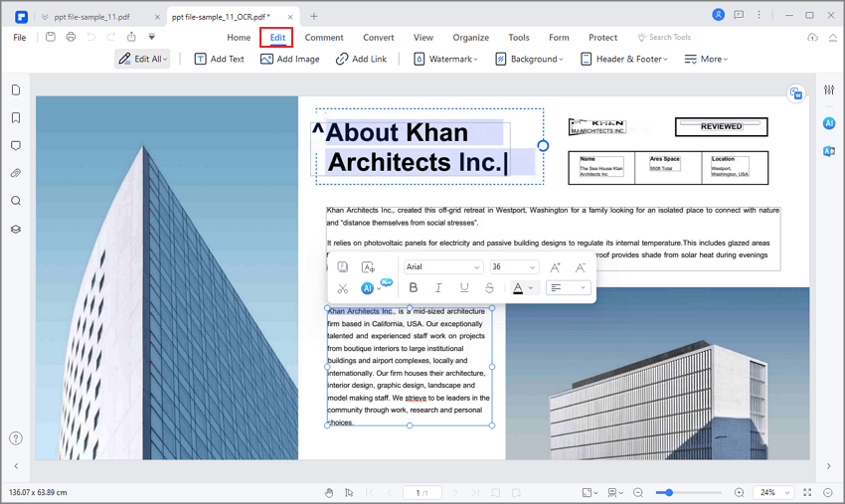Switch to the Comment tab
Screen dimensions: 845x504
(x=324, y=37)
